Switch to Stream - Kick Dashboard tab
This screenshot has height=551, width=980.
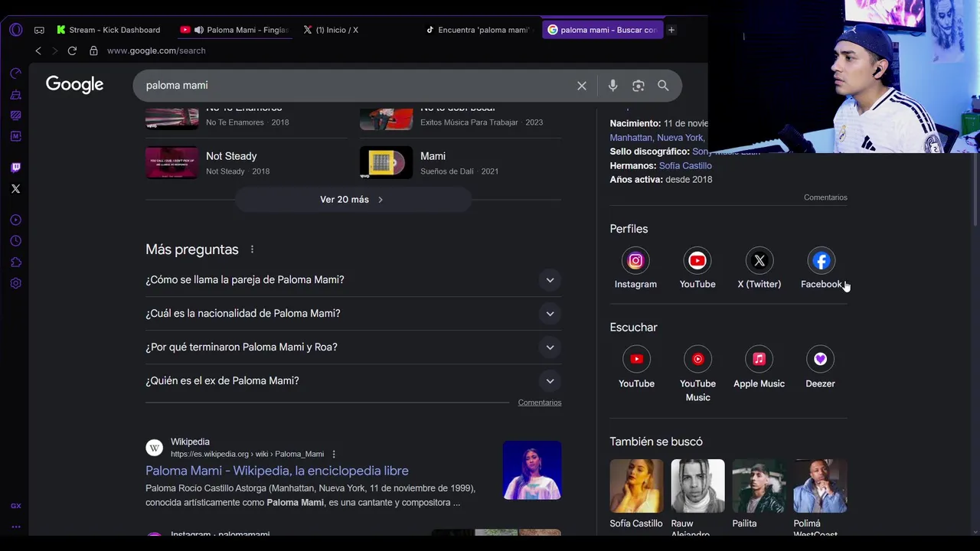click(x=108, y=30)
